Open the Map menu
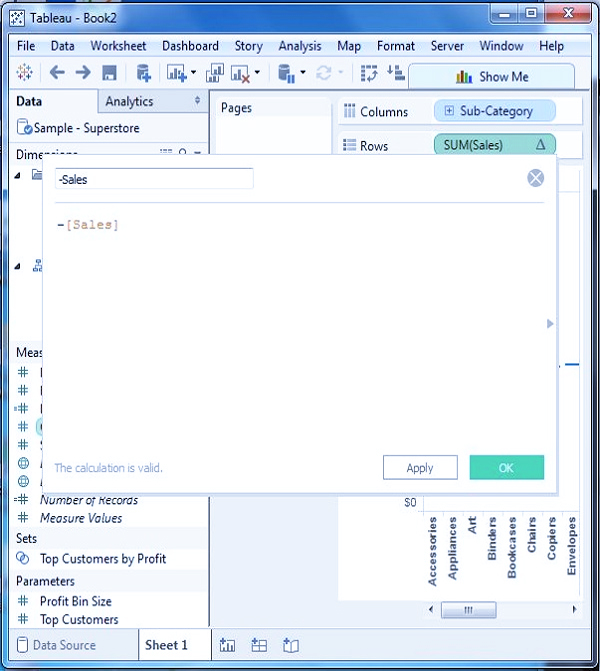The height and width of the screenshot is (671, 600). (x=349, y=46)
